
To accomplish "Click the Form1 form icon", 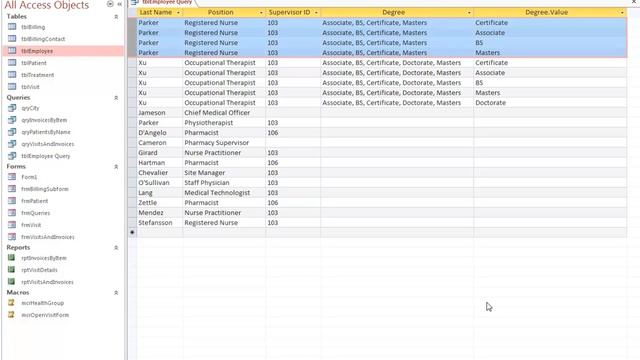I will (x=12, y=177).
